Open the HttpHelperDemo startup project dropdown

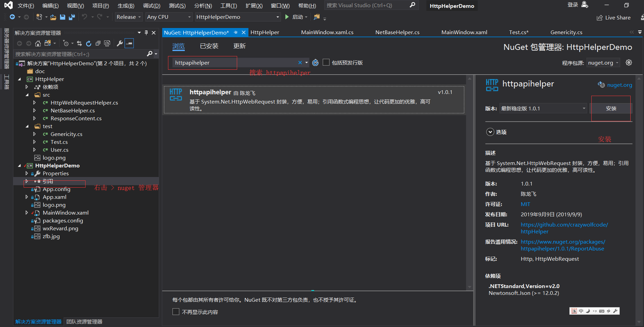point(237,17)
